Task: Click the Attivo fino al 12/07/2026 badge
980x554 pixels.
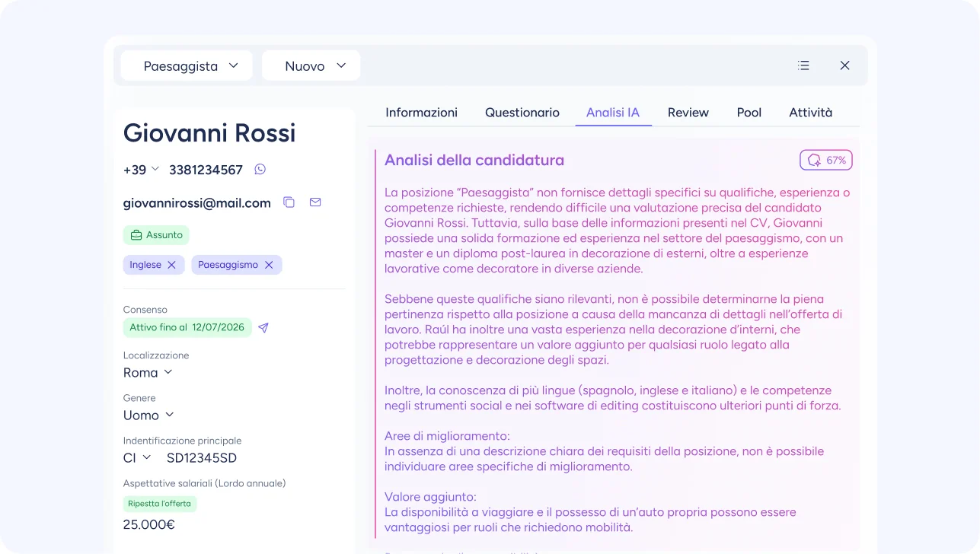Action: coord(187,327)
